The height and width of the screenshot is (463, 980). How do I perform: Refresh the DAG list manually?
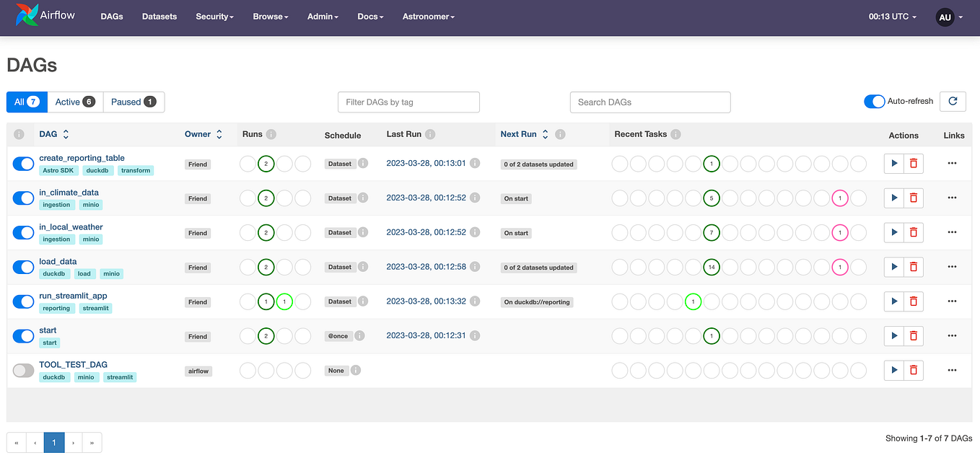pos(953,102)
